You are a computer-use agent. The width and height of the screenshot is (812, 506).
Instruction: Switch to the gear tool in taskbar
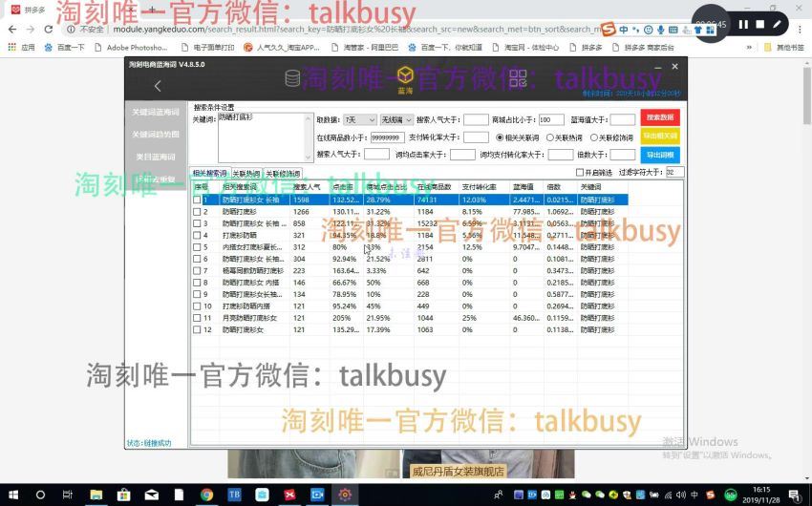point(345,495)
